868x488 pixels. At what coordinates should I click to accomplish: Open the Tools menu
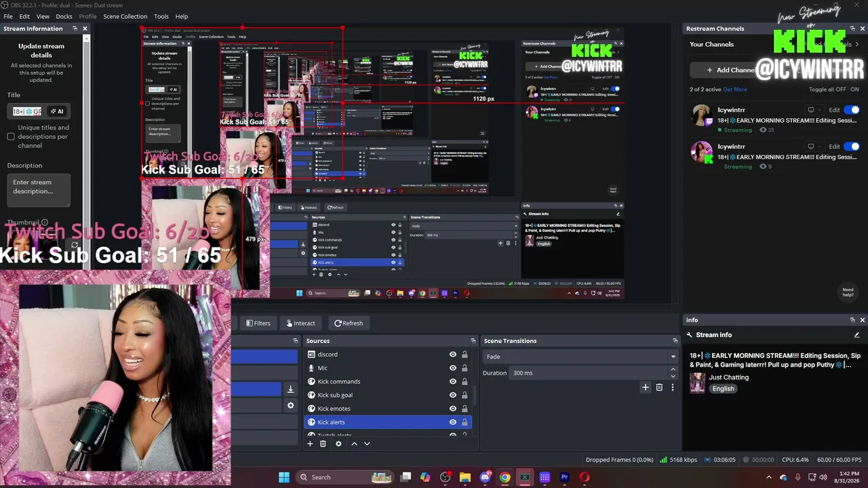coord(161,16)
